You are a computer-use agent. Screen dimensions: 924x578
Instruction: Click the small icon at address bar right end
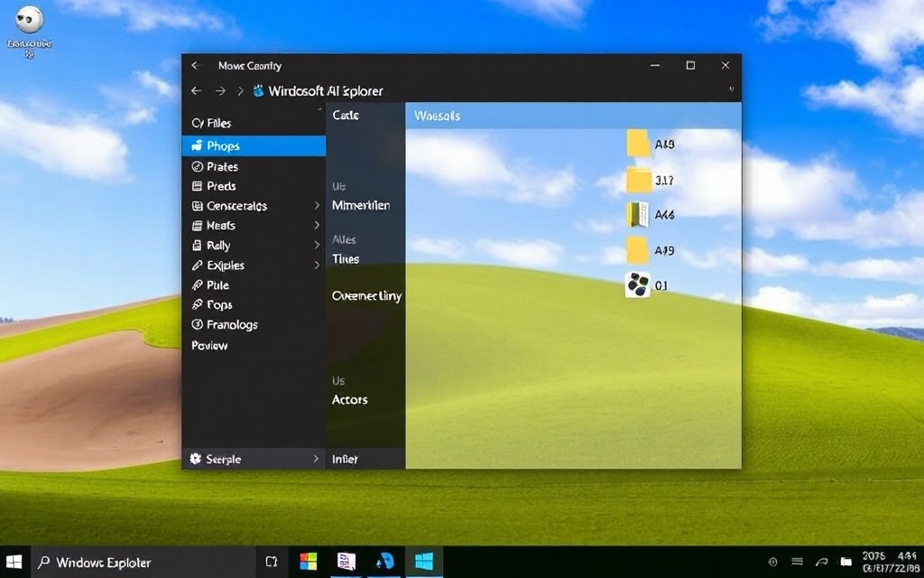click(x=731, y=89)
